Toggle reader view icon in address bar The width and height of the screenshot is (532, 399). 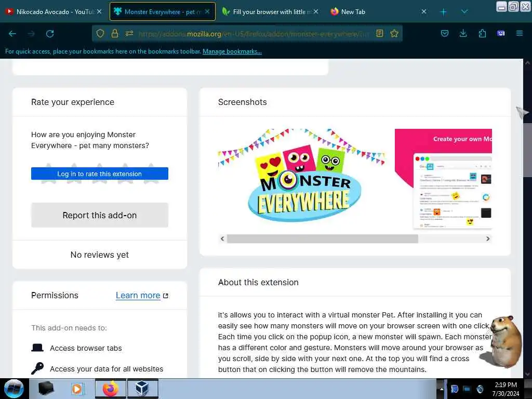pyautogui.click(x=380, y=33)
